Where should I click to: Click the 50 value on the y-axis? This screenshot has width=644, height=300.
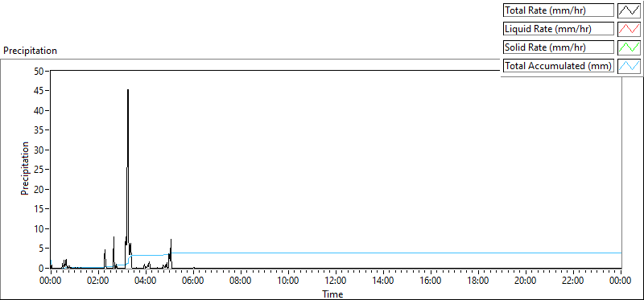click(x=39, y=71)
